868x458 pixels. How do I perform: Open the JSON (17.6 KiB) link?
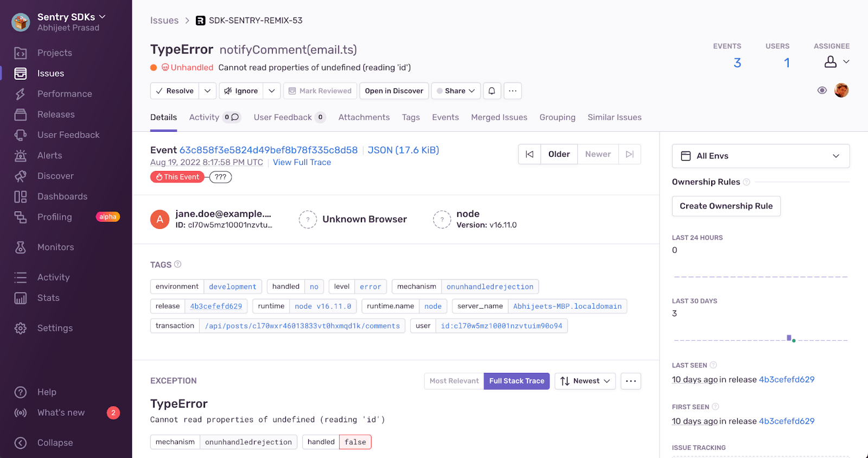403,150
